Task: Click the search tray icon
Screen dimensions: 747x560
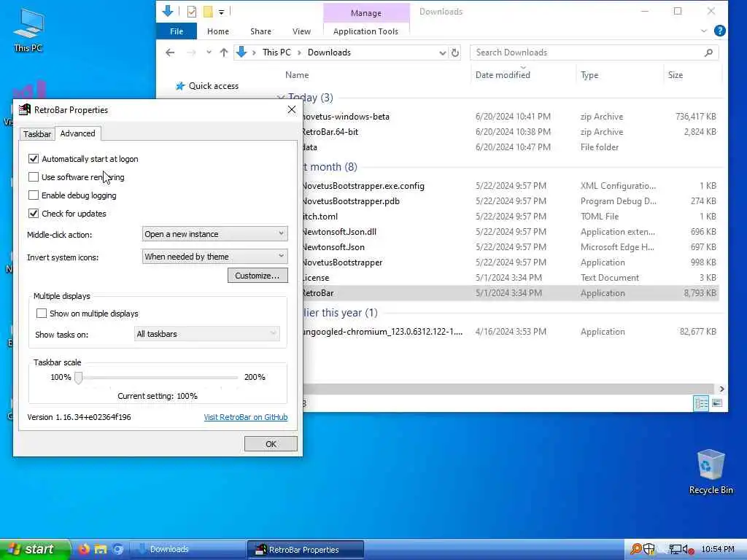Action: 635,549
